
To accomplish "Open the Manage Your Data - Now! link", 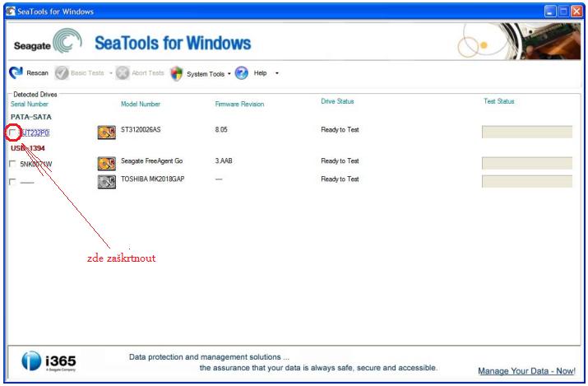I will (526, 371).
